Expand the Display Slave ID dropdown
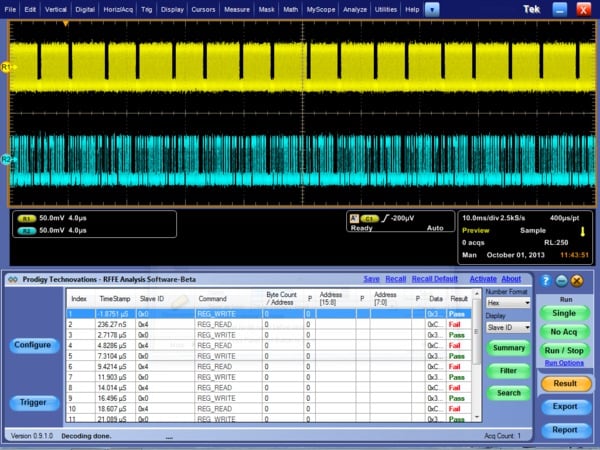 [508, 327]
